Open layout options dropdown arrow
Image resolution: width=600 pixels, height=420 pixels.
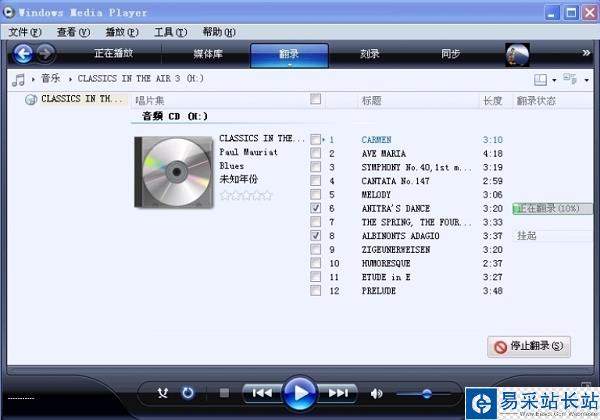[x=554, y=80]
